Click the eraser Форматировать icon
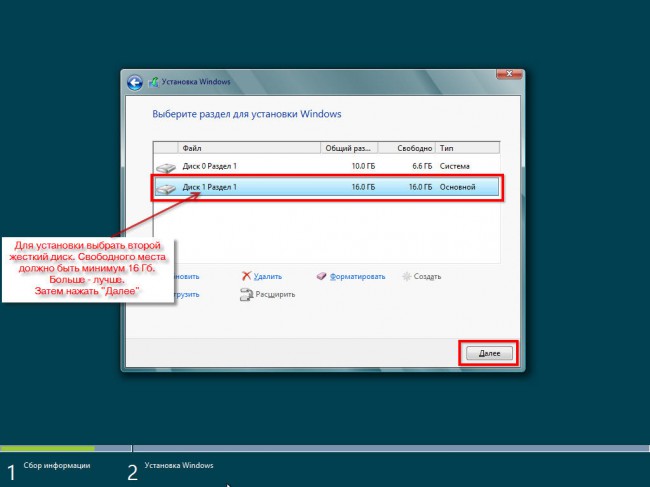Screen dimensions: 650x487 [x=322, y=276]
